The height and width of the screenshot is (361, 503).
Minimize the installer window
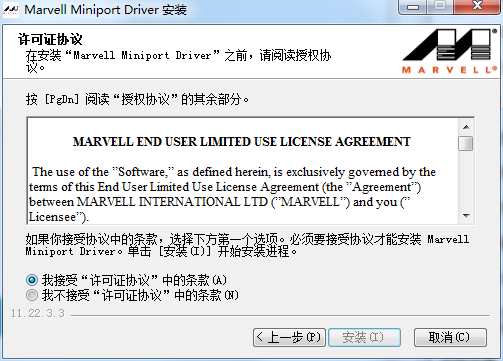click(412, 7)
